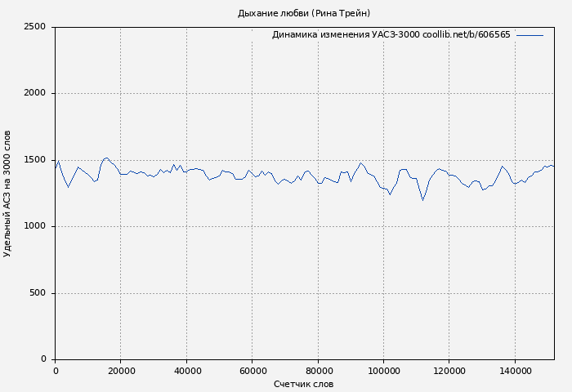Click the 2500 y-axis tick label

tap(34, 27)
